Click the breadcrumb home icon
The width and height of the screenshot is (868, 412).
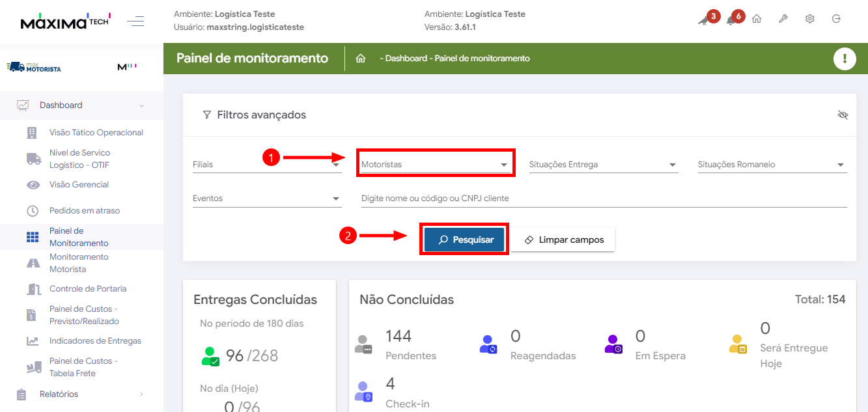point(360,59)
